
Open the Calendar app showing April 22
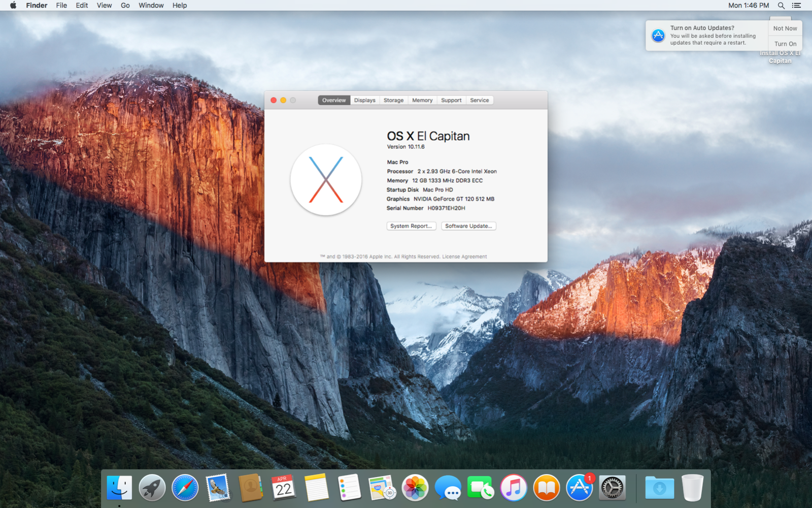click(283, 488)
